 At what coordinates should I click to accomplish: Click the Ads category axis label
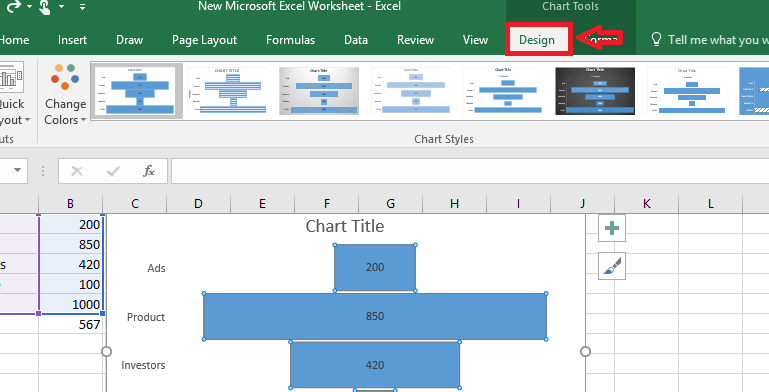156,268
